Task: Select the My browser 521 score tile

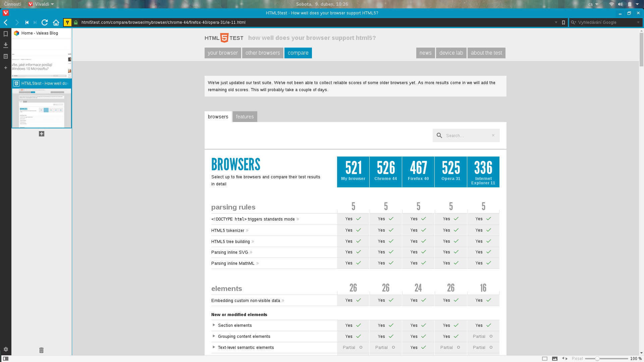Action: (353, 172)
